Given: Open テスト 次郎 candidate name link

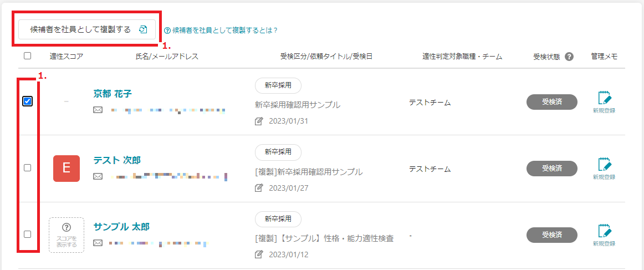Looking at the screenshot, I should 117,160.
